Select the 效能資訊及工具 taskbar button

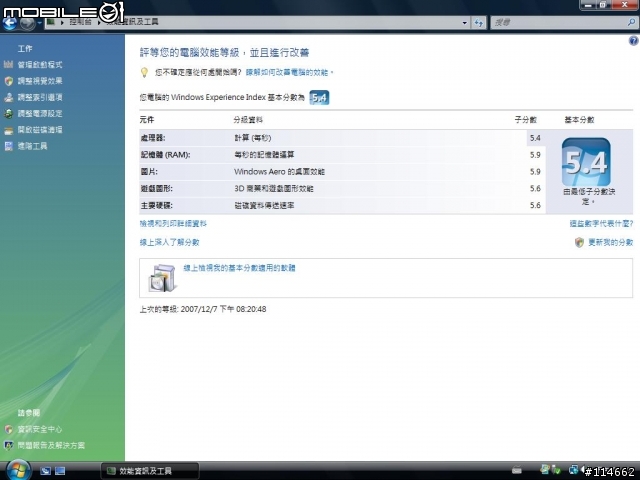coord(150,471)
